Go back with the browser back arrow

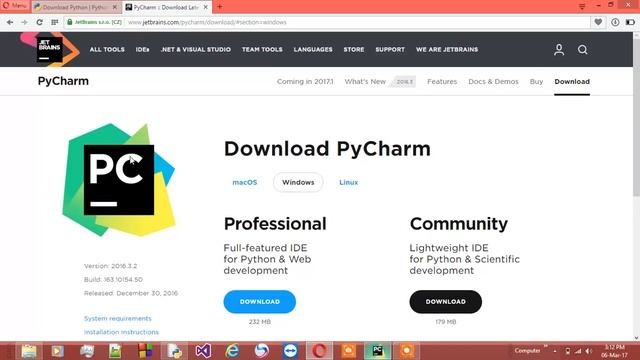(10, 22)
